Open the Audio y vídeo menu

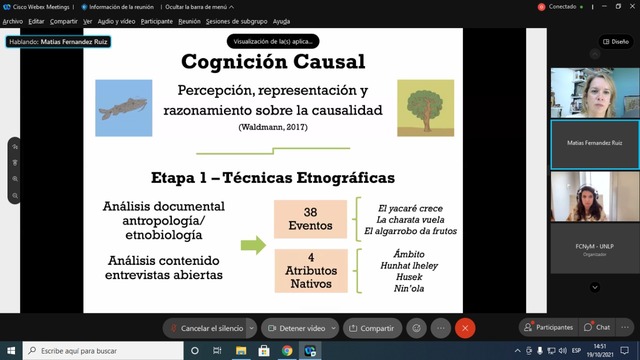(x=116, y=21)
